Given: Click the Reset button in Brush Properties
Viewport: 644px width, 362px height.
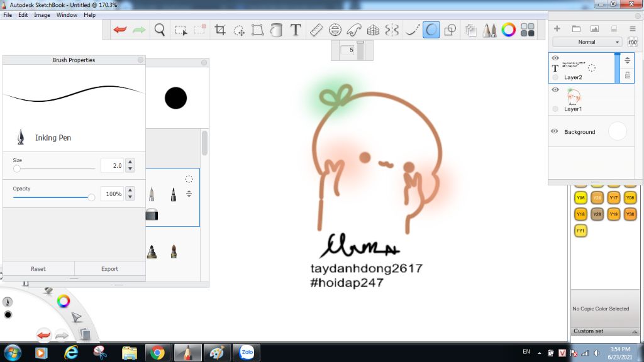Looking at the screenshot, I should tap(38, 269).
